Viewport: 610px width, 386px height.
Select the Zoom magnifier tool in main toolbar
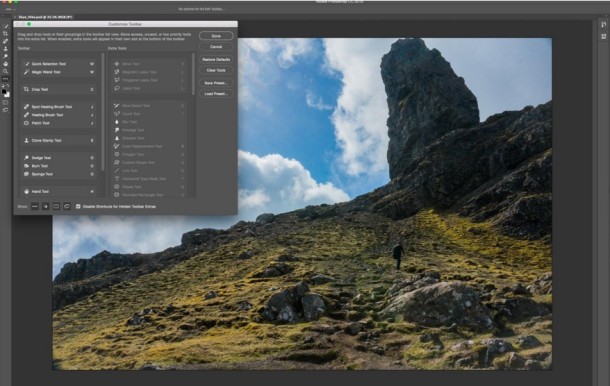[x=5, y=72]
